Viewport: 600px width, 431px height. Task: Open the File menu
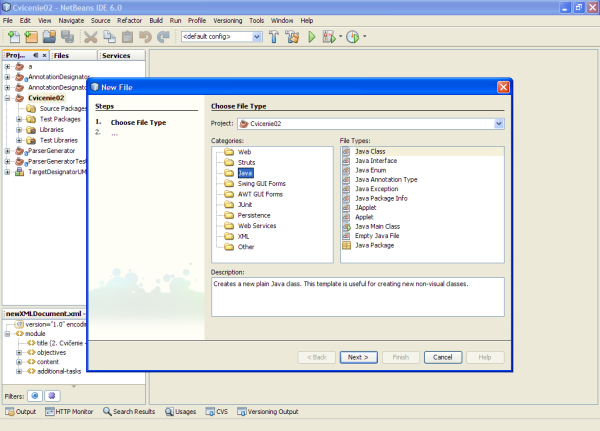coord(8,21)
